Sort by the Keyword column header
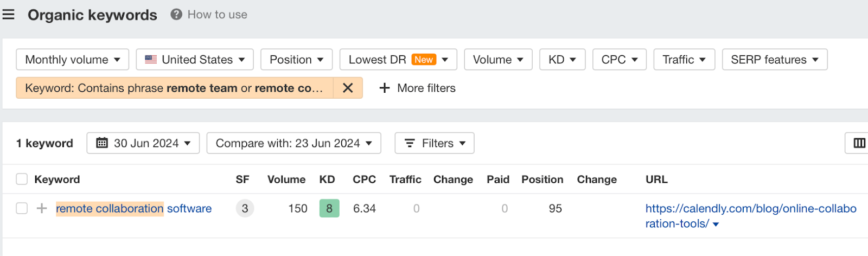Screen dimensions: 868x256 [x=57, y=180]
